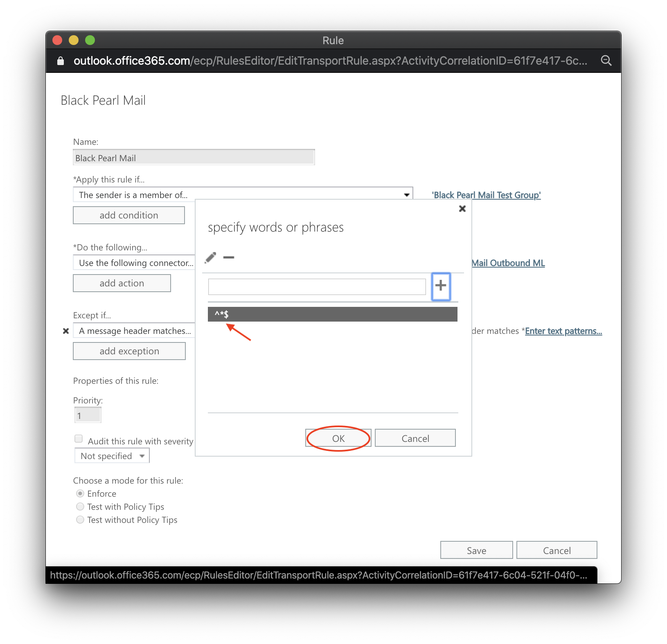This screenshot has height=644, width=667.
Task: Remove the message header exception
Action: click(x=66, y=331)
